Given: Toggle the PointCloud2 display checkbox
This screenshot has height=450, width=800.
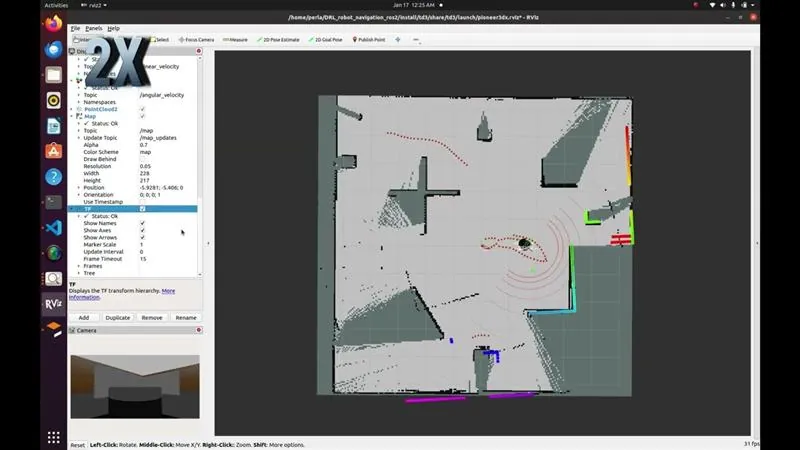Looking at the screenshot, I should [x=142, y=109].
